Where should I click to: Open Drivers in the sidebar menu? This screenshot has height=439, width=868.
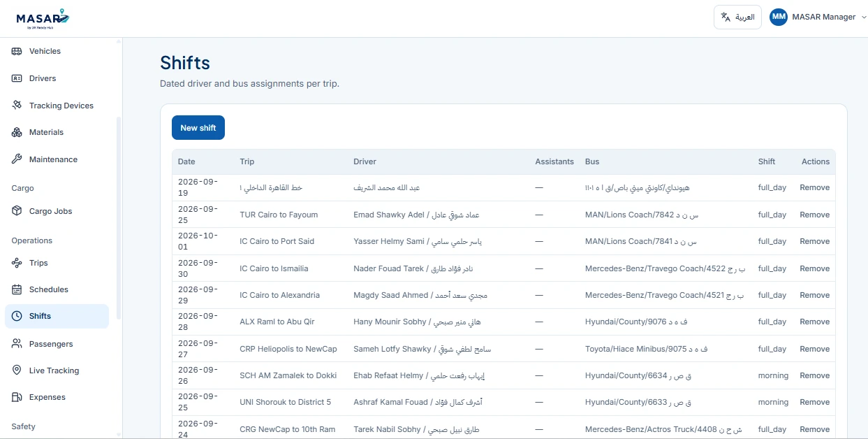57,78
